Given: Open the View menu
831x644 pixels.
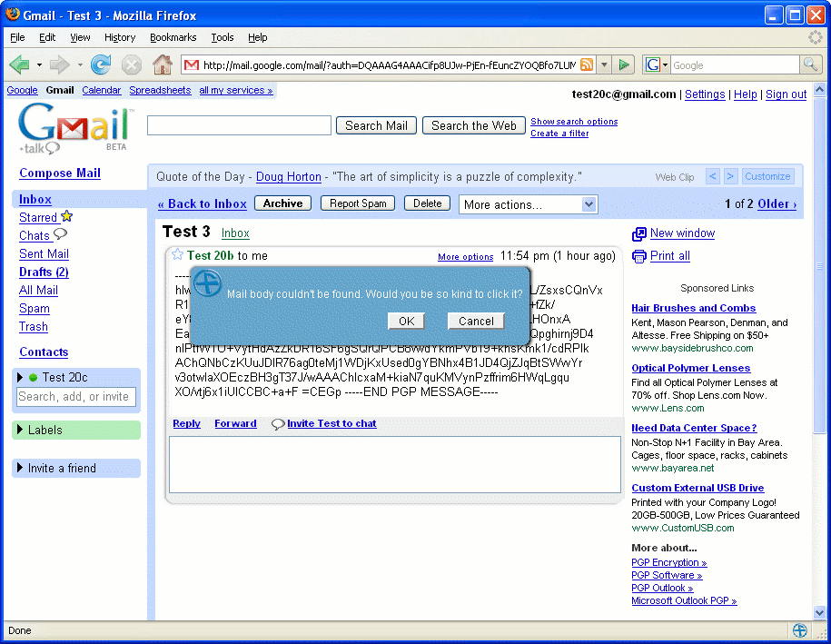Looking at the screenshot, I should click(x=80, y=37).
